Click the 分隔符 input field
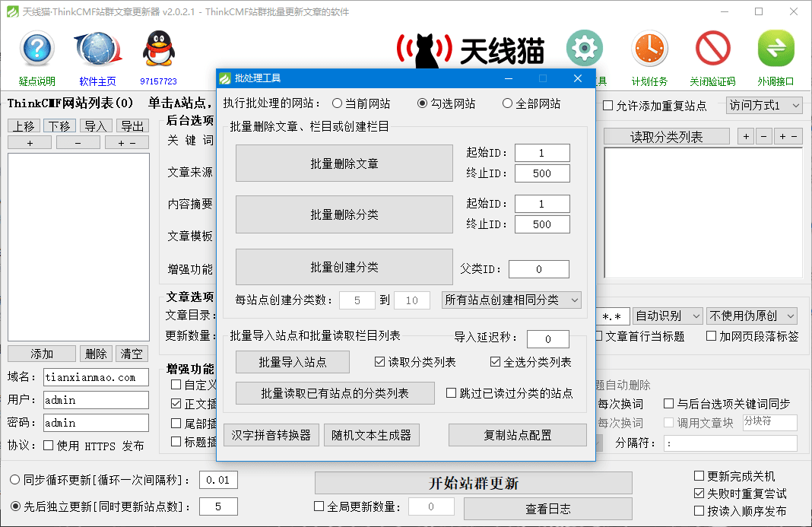This screenshot has height=527, width=812. [x=731, y=443]
